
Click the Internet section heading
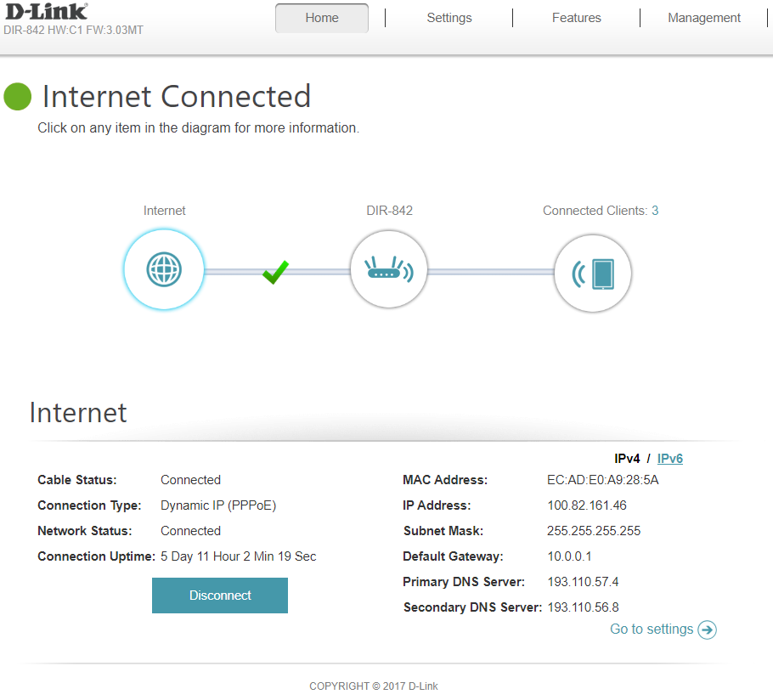click(x=78, y=413)
